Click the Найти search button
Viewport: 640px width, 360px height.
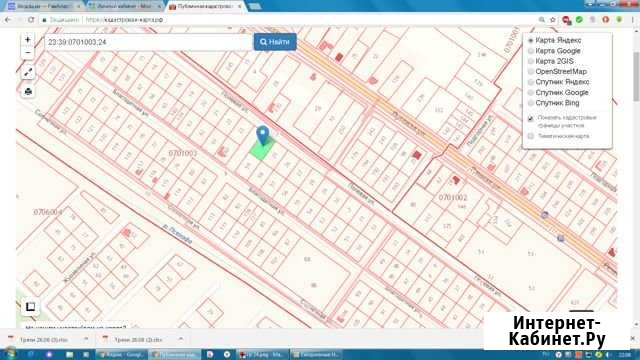(x=275, y=42)
